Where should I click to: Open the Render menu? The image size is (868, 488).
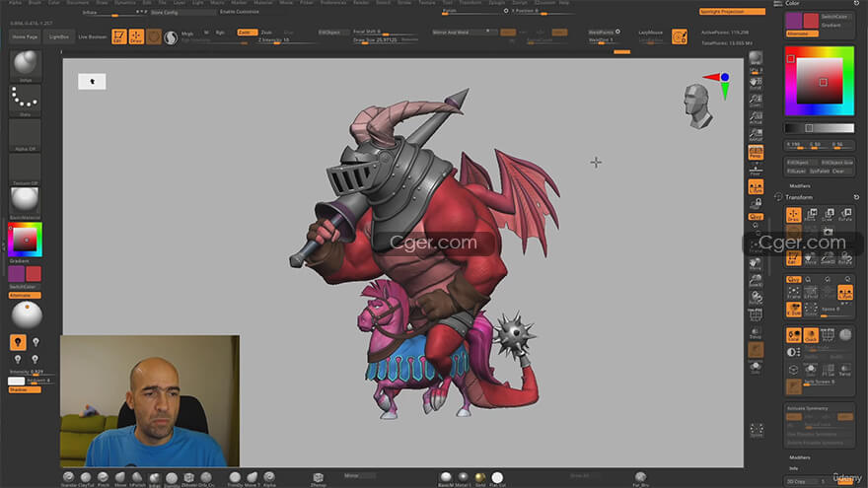361,3
